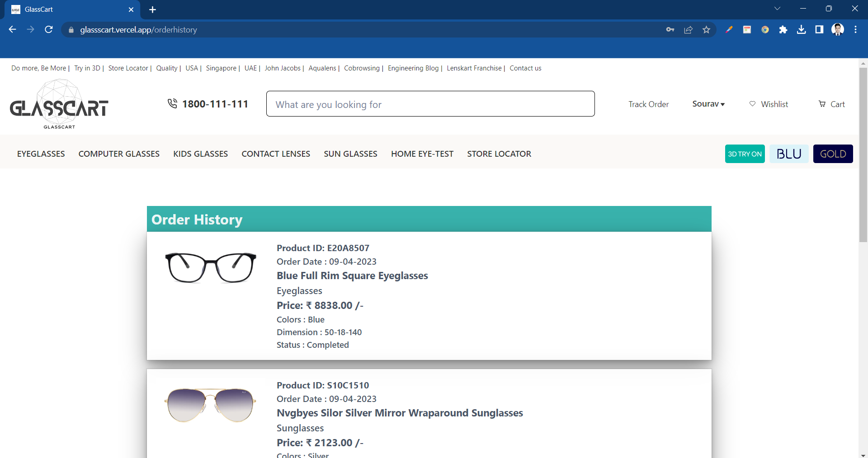Click the yellow circle extension icon
This screenshot has height=458, width=868.
pos(765,30)
